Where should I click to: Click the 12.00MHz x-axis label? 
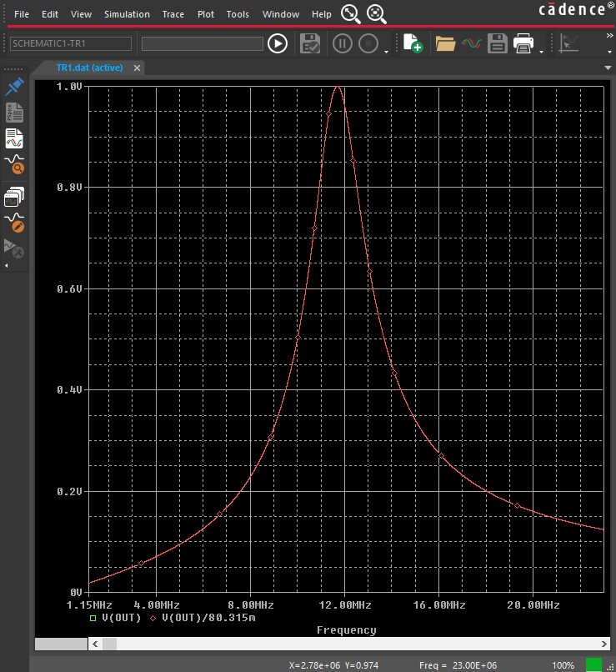coord(345,605)
